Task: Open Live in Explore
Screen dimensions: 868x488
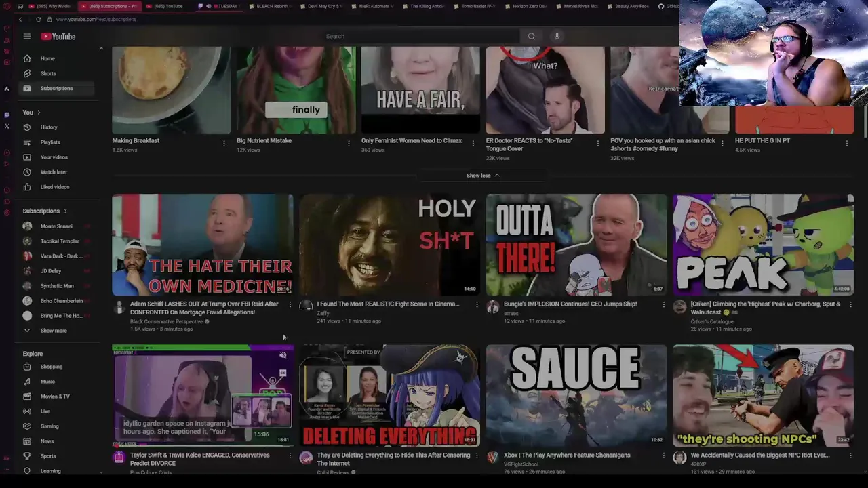Action: click(57, 411)
